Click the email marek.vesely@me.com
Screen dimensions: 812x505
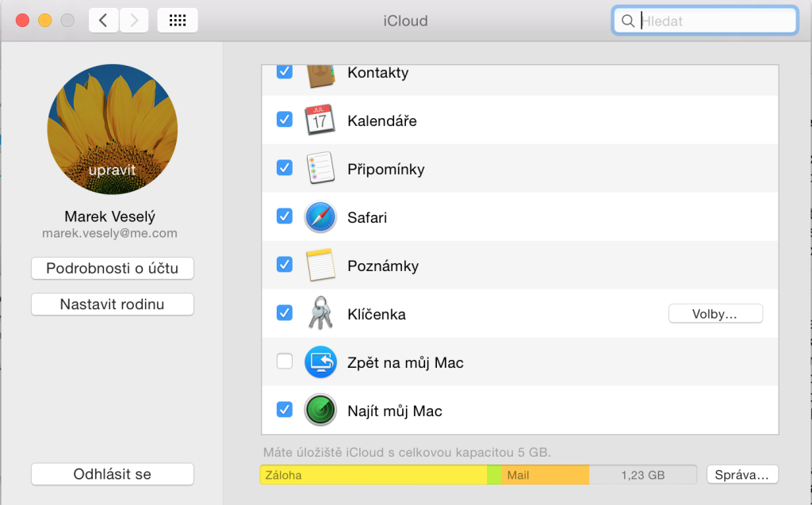pos(109,233)
